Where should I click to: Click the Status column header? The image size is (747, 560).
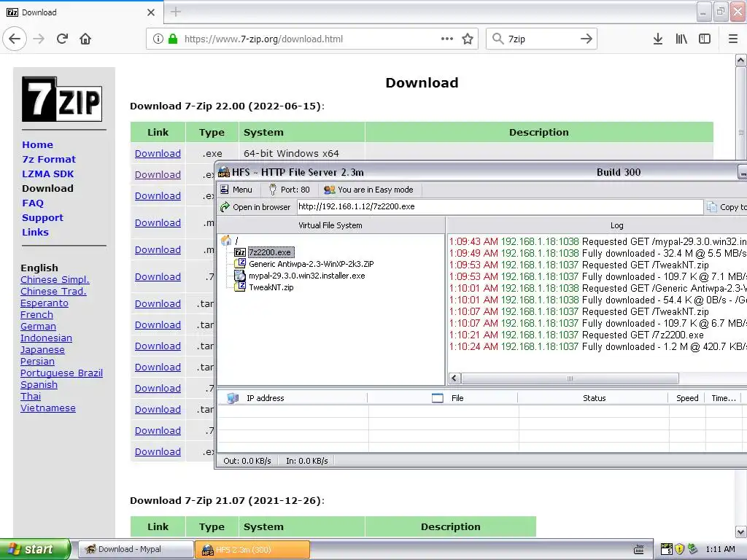pos(594,398)
